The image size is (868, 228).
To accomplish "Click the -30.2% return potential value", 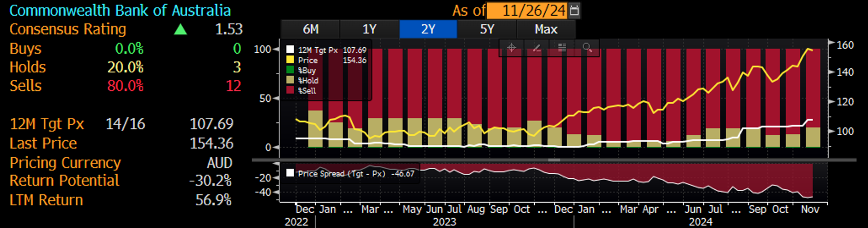I will 210,181.
